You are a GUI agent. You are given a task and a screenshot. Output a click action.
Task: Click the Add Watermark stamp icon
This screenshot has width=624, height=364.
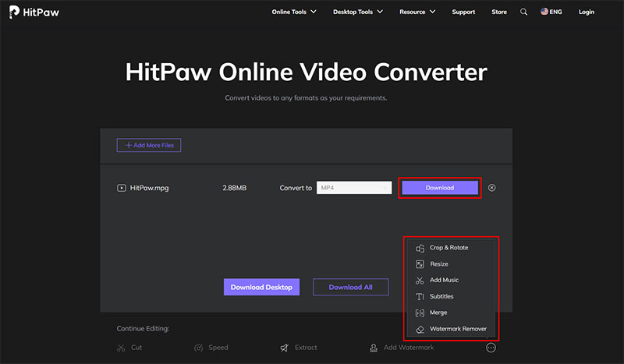(x=374, y=348)
